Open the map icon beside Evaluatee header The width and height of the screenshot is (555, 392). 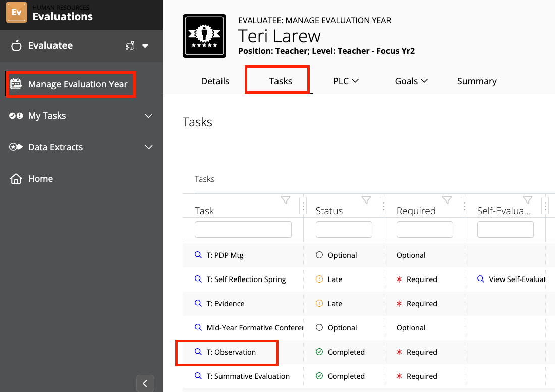[x=130, y=45]
